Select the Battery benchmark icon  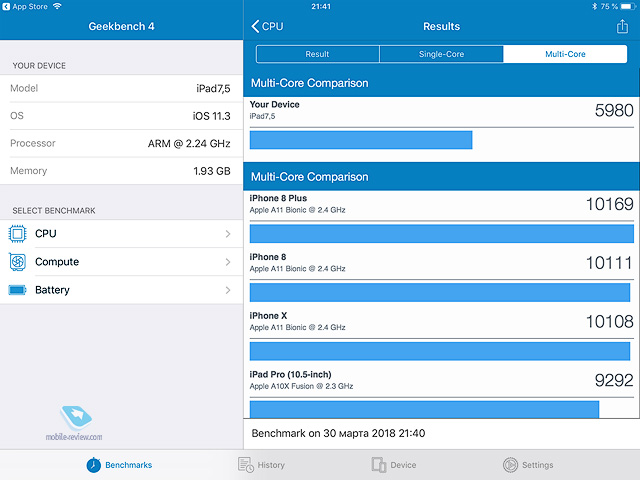pos(17,290)
